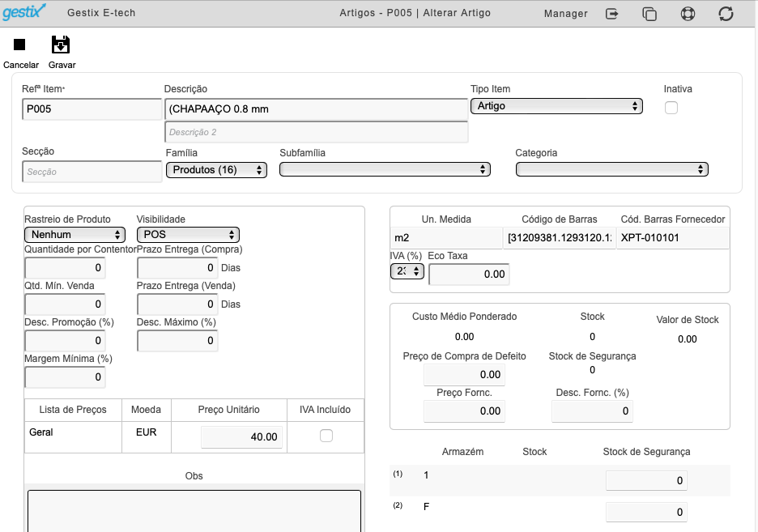Screen dimensions: 758x532
Task: Click the Custo Médio Ponderado value 0.00
Action: coord(464,337)
